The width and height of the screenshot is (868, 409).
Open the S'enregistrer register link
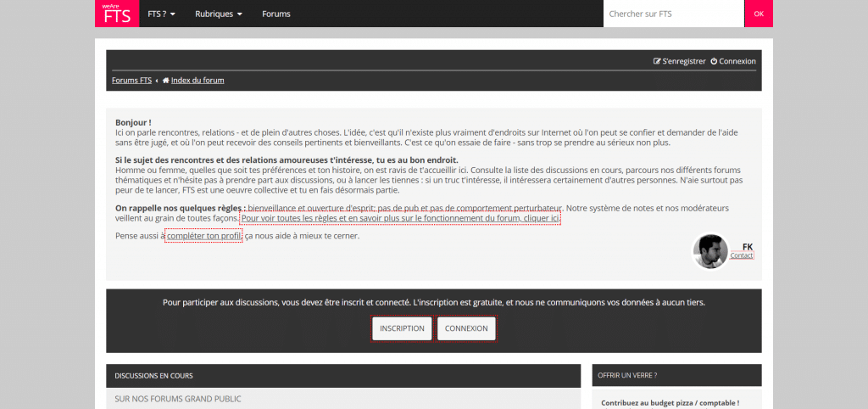tap(680, 61)
